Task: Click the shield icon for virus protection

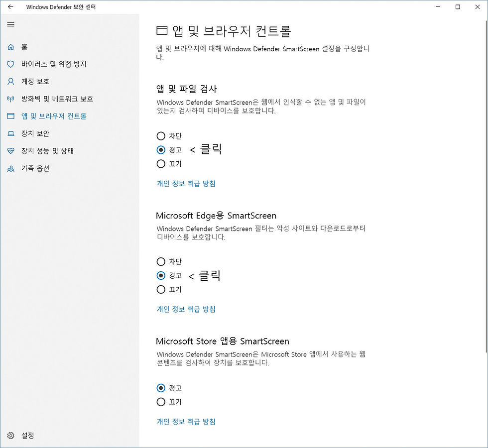Action: 10,64
